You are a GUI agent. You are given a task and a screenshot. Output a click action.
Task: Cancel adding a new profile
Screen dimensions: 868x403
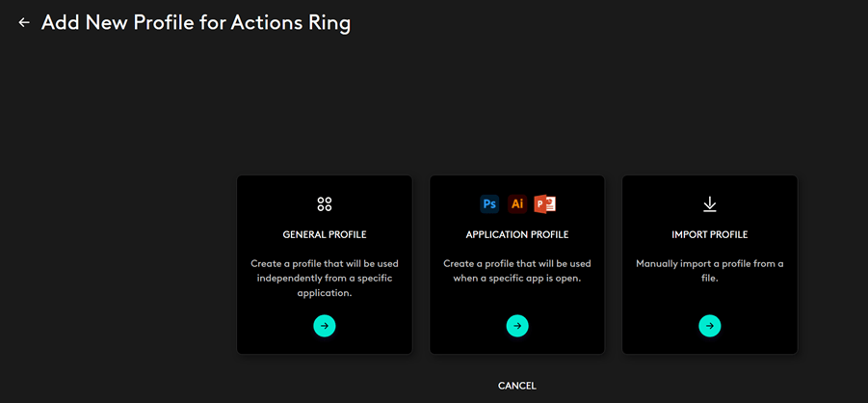click(x=517, y=386)
